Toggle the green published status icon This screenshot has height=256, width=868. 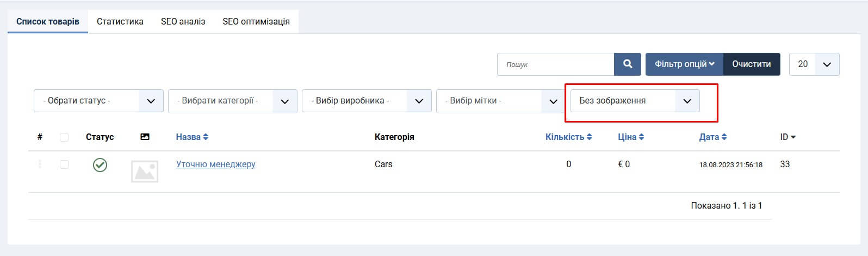(100, 164)
